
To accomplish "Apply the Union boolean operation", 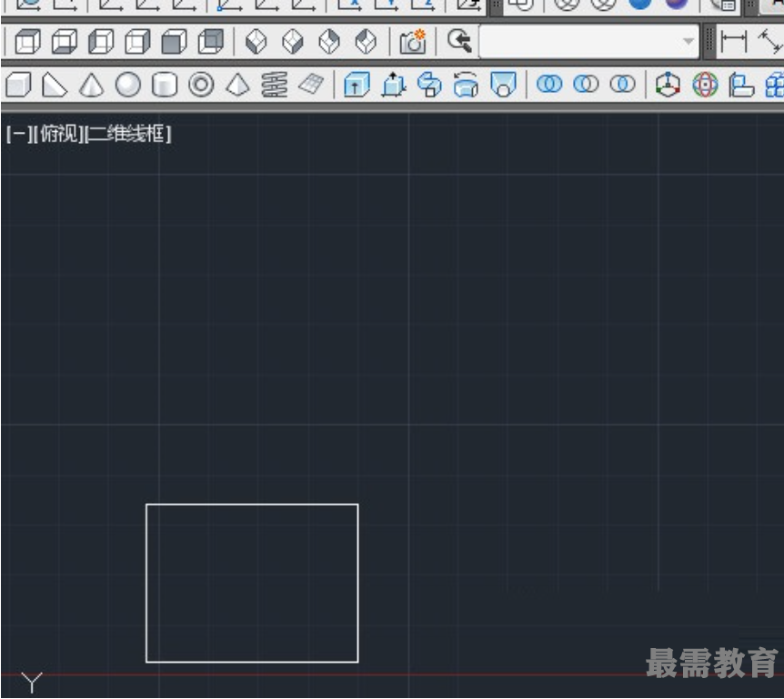I will (549, 84).
